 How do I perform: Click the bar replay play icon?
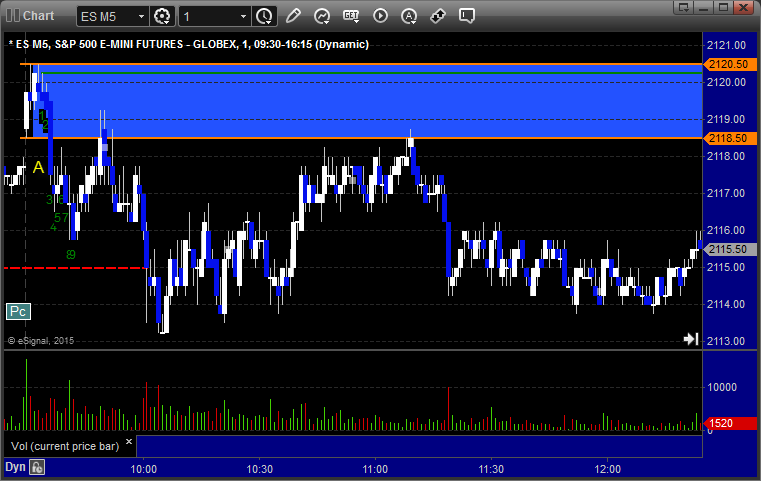[380, 16]
